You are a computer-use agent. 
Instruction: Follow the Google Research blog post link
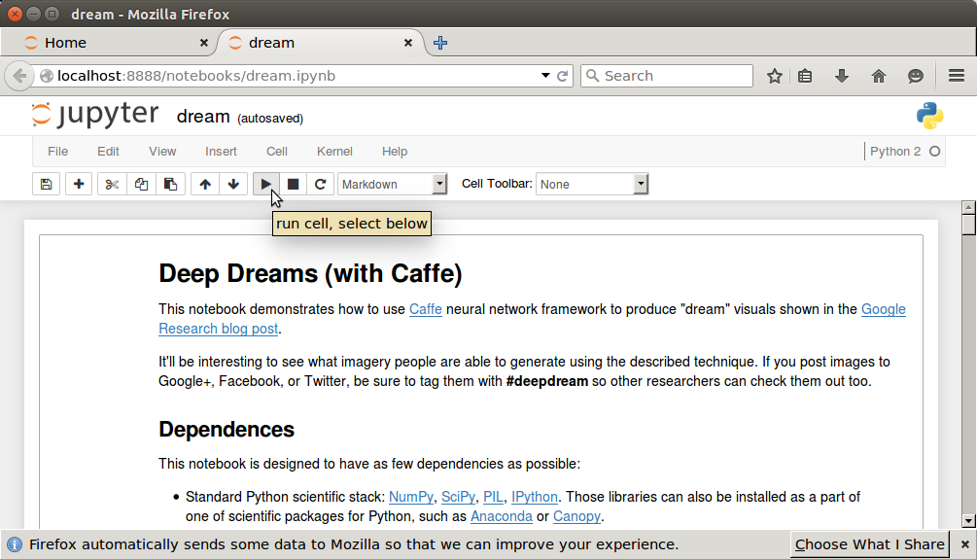[x=218, y=329]
